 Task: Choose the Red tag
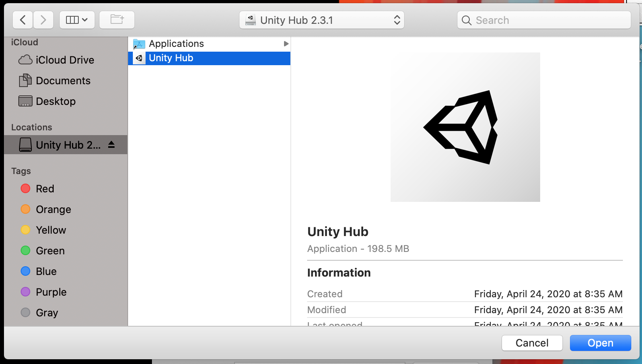pyautogui.click(x=37, y=189)
